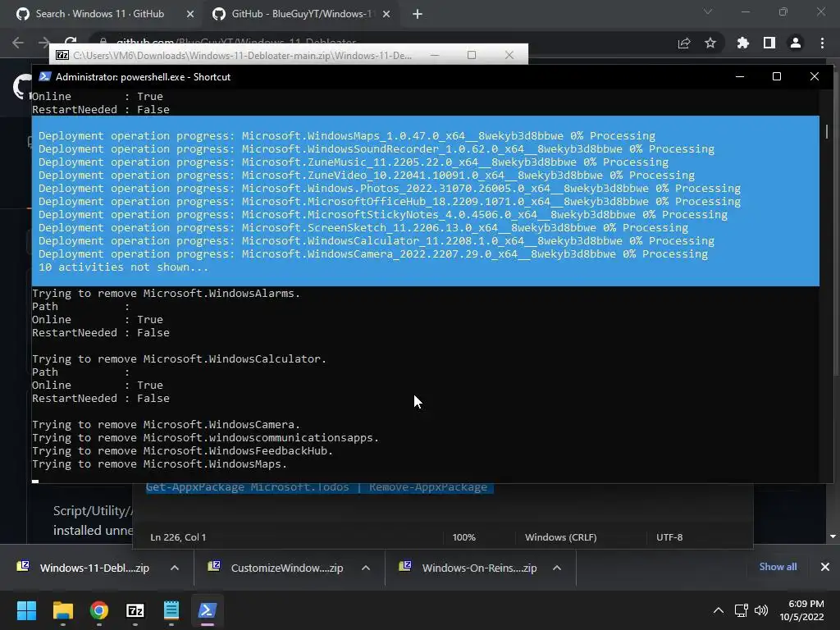Switch to the BlueGuyYT Windows-11 GitHub tab
The height and width of the screenshot is (630, 840).
coord(301,14)
